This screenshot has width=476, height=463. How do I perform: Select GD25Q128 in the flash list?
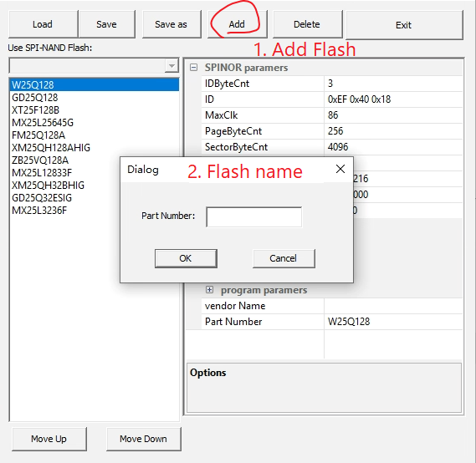point(94,97)
